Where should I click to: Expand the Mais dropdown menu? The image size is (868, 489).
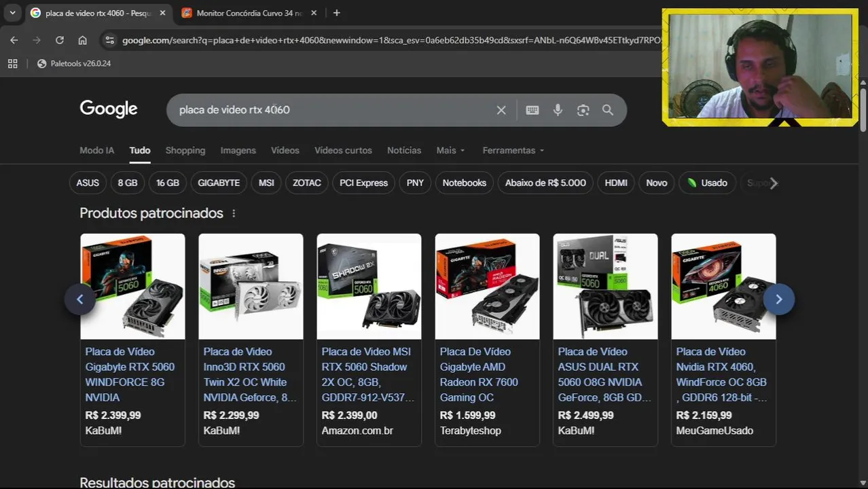point(451,150)
